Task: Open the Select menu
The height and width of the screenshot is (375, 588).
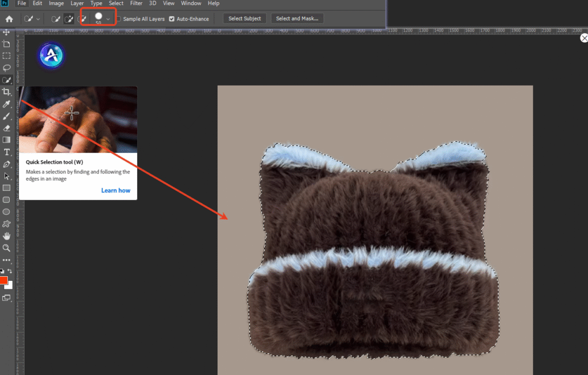Action: (x=116, y=3)
